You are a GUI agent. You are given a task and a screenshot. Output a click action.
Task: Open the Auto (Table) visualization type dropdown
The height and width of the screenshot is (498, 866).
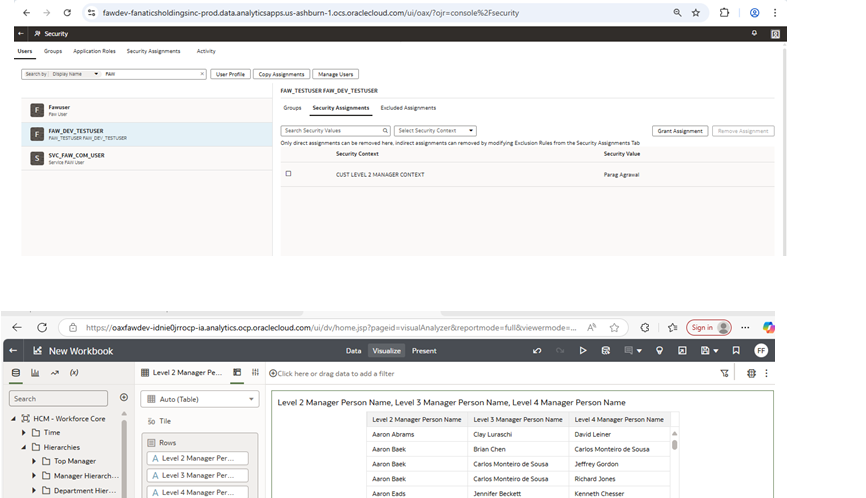tap(200, 399)
